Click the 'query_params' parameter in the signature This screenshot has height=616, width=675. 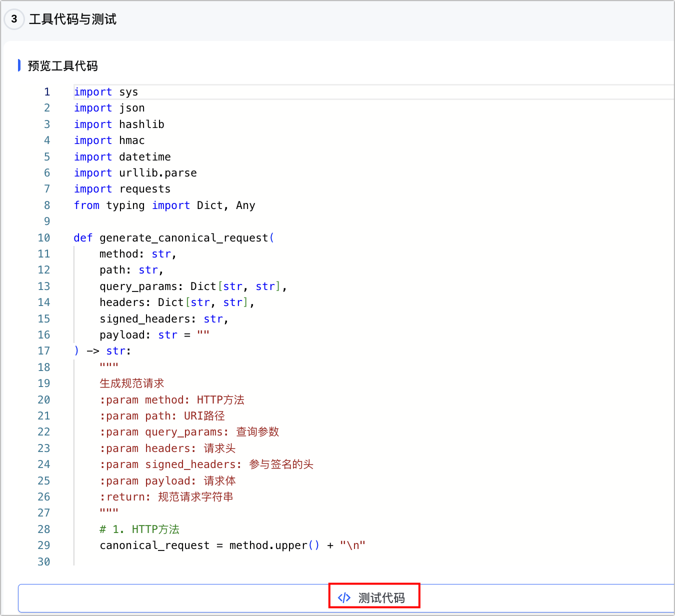pyautogui.click(x=138, y=286)
